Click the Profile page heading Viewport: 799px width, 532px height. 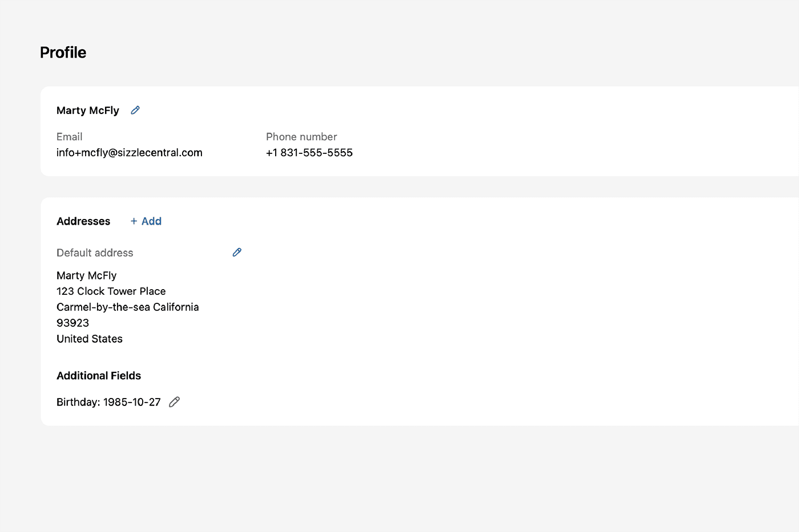pyautogui.click(x=63, y=52)
